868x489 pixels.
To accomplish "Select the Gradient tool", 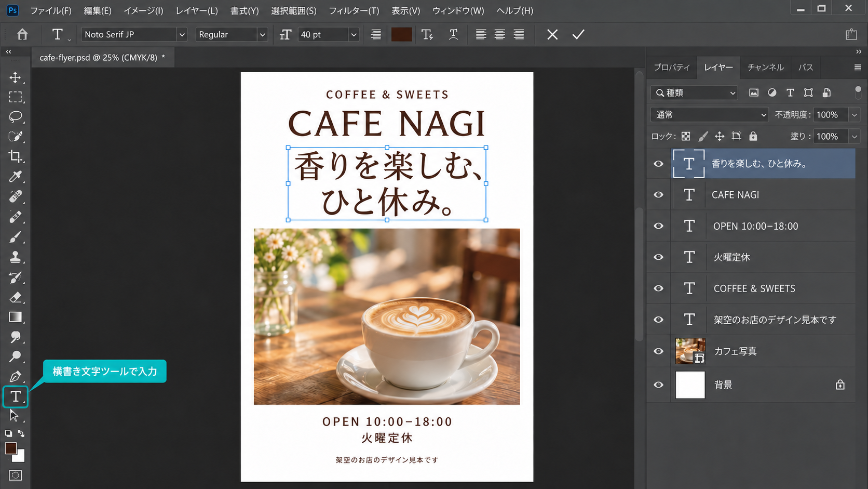I will 15,317.
